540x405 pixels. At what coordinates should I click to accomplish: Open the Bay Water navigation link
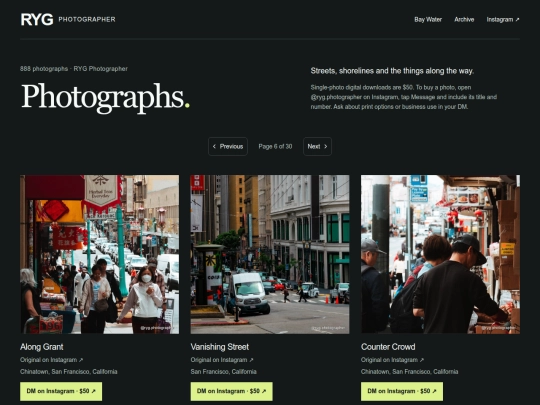pyautogui.click(x=428, y=20)
